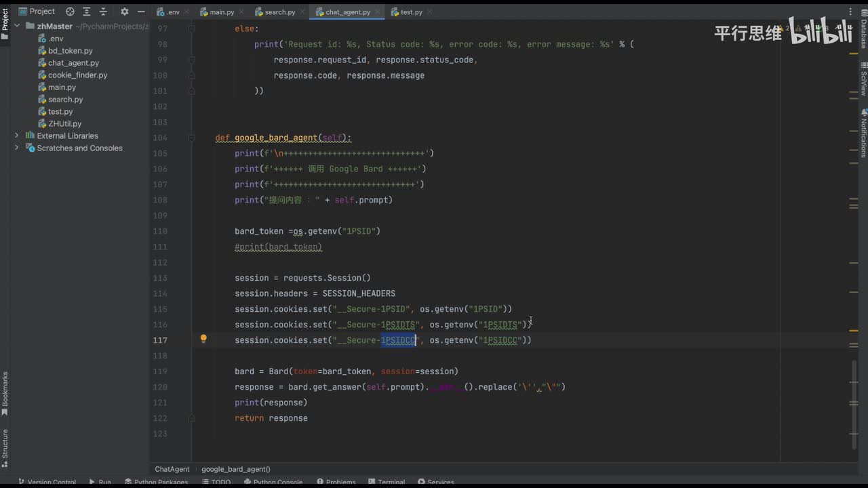
Task: Expand External Libraries node
Action: click(x=17, y=136)
